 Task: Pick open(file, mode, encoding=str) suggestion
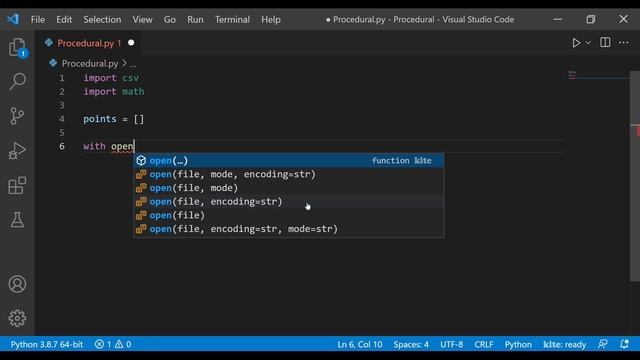coord(289,174)
